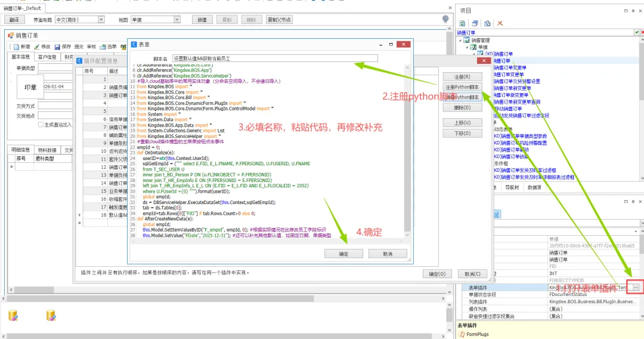
Task: Collapse the property category section arrow
Action: (x=636, y=232)
